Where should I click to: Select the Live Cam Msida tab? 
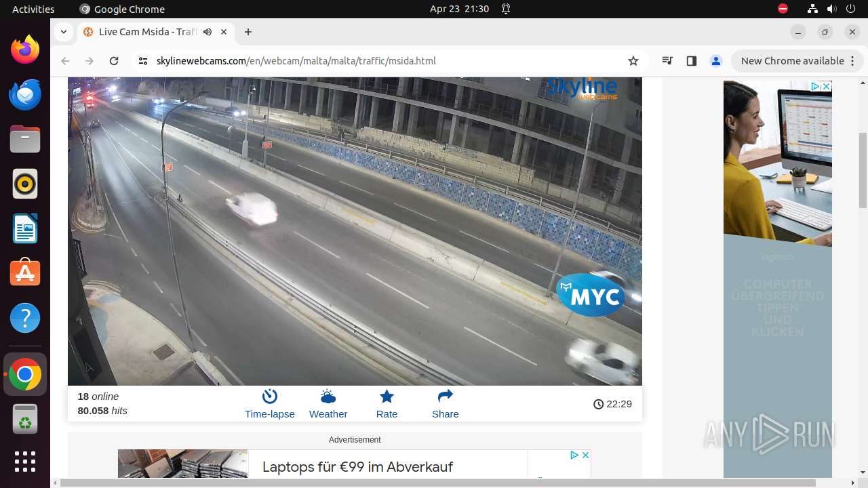coord(148,32)
